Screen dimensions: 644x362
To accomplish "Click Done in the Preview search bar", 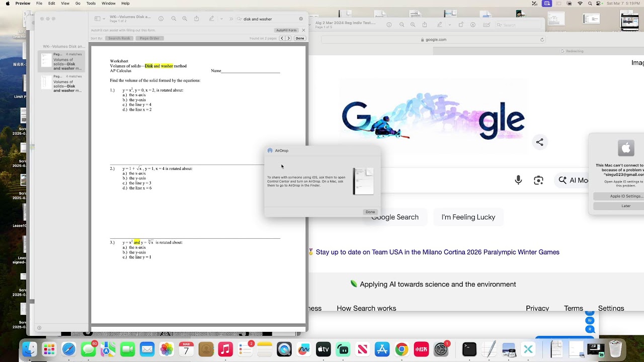I will click(300, 38).
